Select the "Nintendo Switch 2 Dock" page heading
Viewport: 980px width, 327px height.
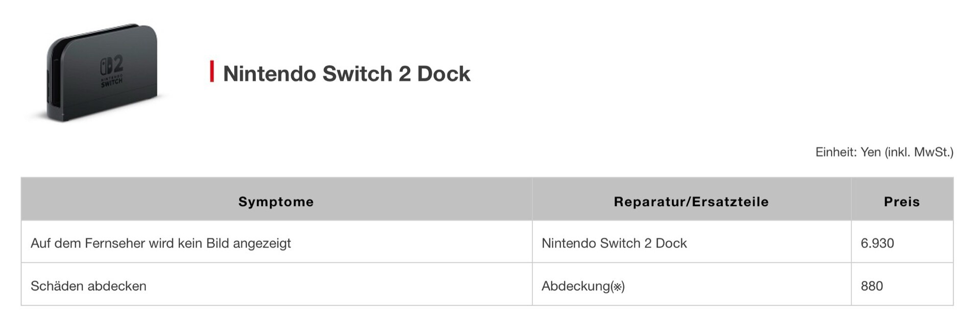347,73
